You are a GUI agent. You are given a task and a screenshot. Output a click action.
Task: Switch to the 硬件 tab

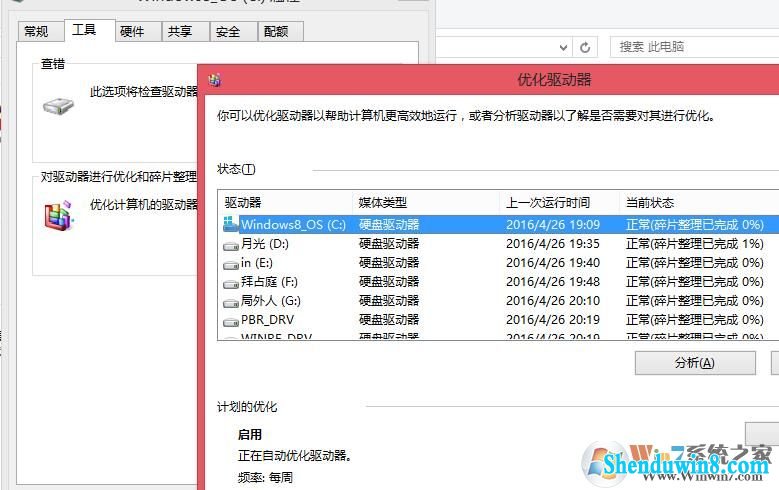click(x=138, y=31)
